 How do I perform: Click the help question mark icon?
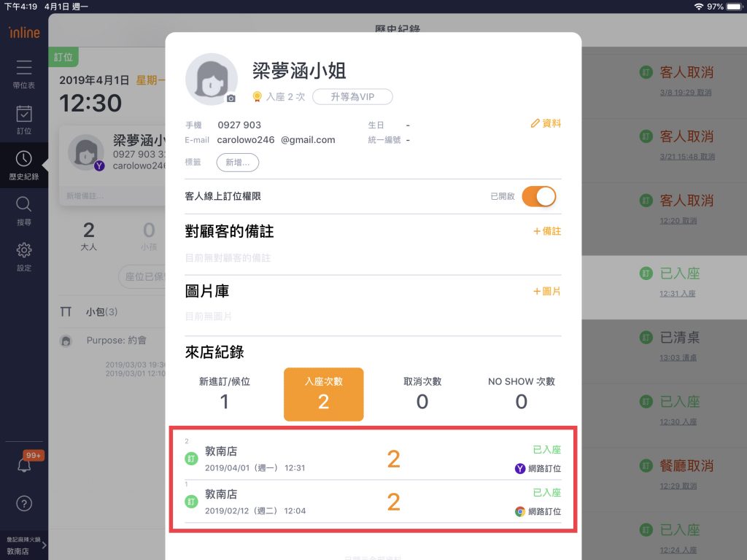[x=24, y=503]
